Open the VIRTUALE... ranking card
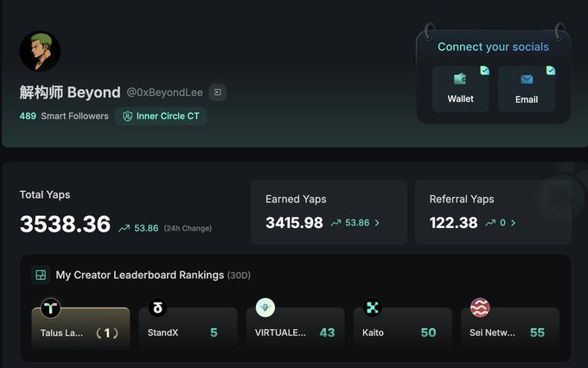The image size is (588, 368). click(x=295, y=328)
